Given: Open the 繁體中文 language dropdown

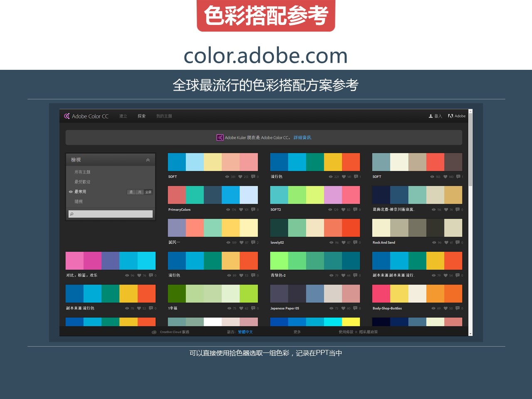Looking at the screenshot, I should 245,332.
